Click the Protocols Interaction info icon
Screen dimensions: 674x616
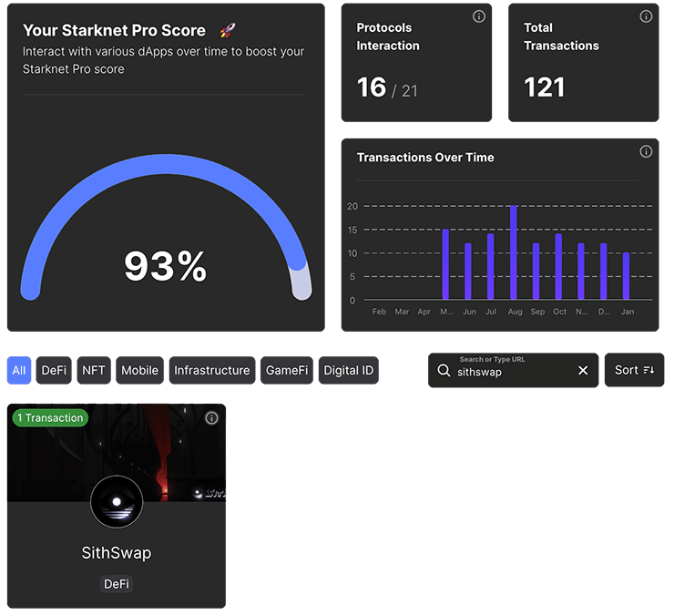pos(479,16)
